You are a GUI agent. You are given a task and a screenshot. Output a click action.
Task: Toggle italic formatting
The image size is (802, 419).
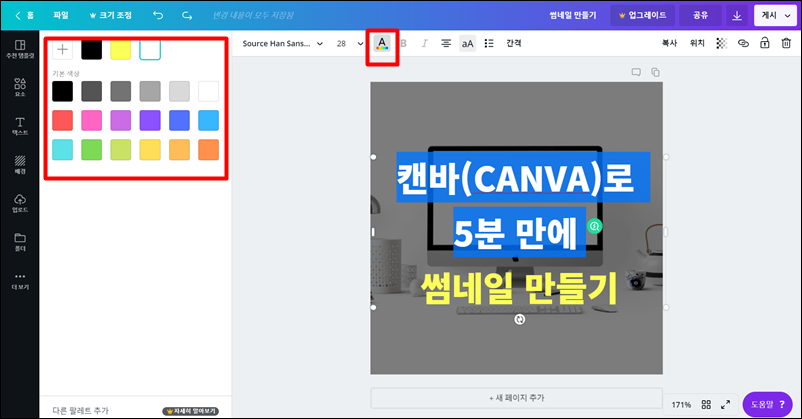(425, 43)
